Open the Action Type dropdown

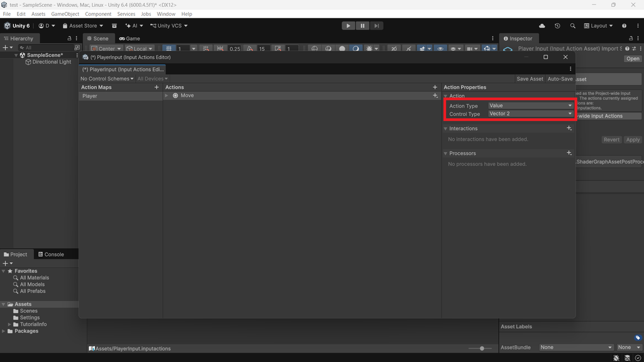coord(530,106)
